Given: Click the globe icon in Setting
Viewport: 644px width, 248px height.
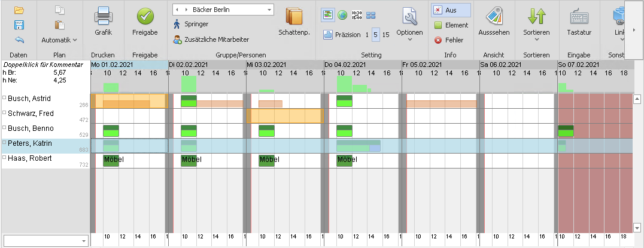Looking at the screenshot, I should [x=342, y=15].
